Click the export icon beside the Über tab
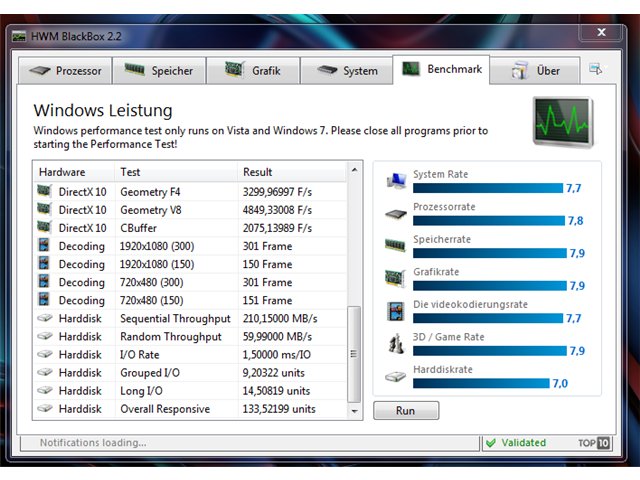Viewport: 640px width, 480px height. [596, 69]
